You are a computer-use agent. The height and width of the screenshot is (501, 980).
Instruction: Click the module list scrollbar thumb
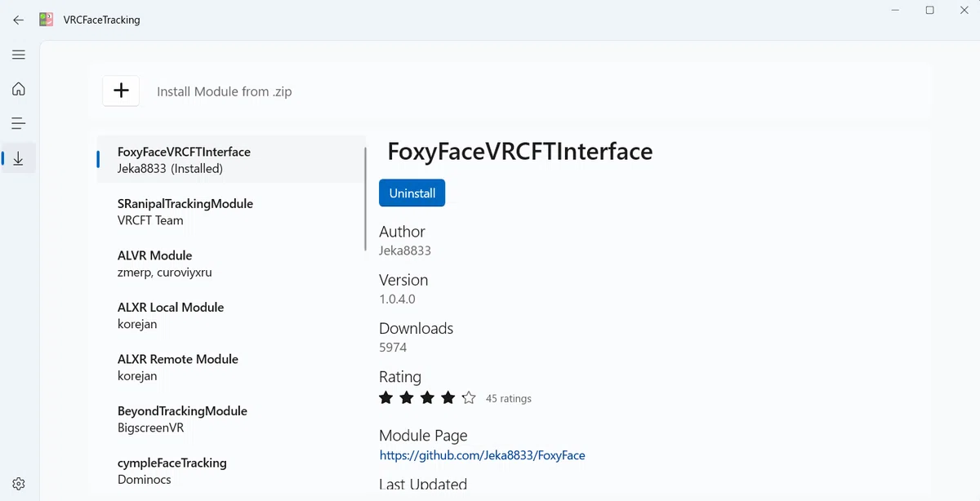pos(365,198)
